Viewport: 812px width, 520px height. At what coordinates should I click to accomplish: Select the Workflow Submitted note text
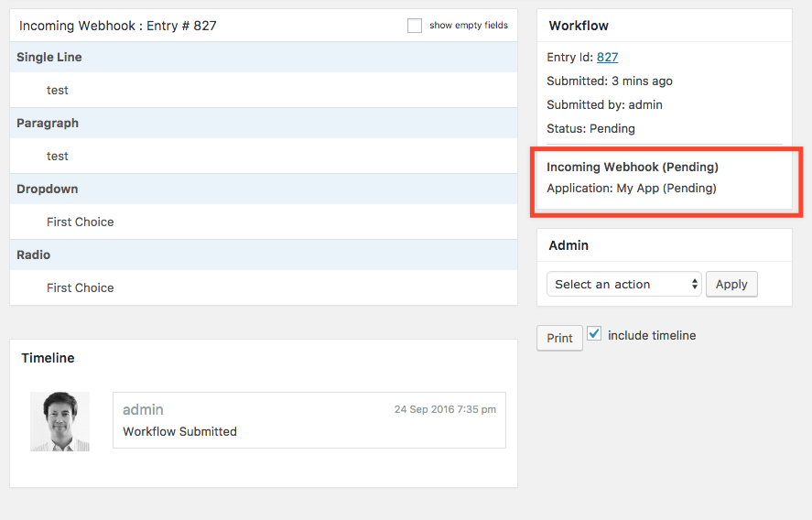coord(179,431)
